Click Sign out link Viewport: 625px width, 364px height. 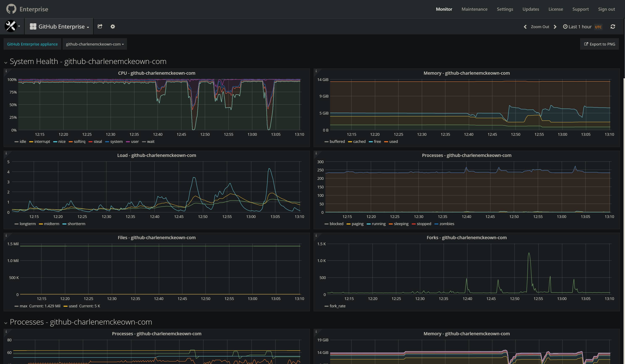click(x=606, y=9)
